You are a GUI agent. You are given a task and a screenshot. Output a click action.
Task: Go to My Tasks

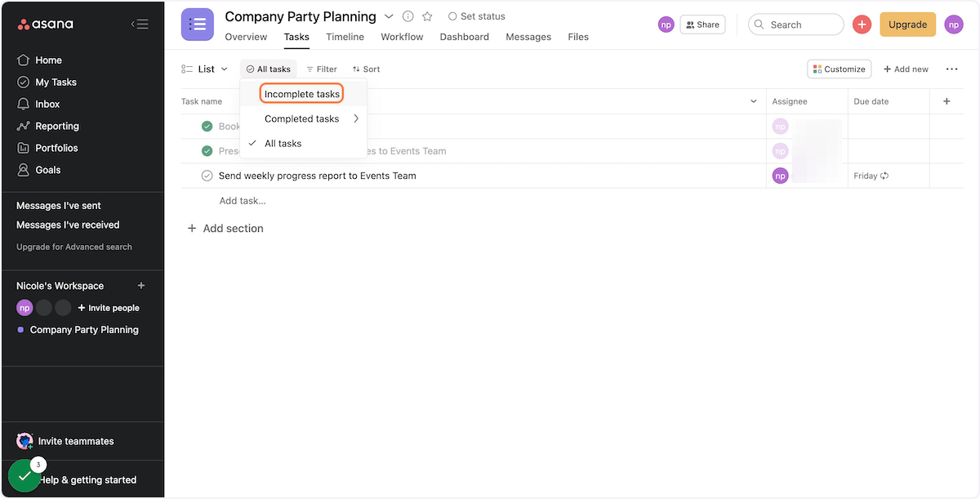pyautogui.click(x=47, y=82)
